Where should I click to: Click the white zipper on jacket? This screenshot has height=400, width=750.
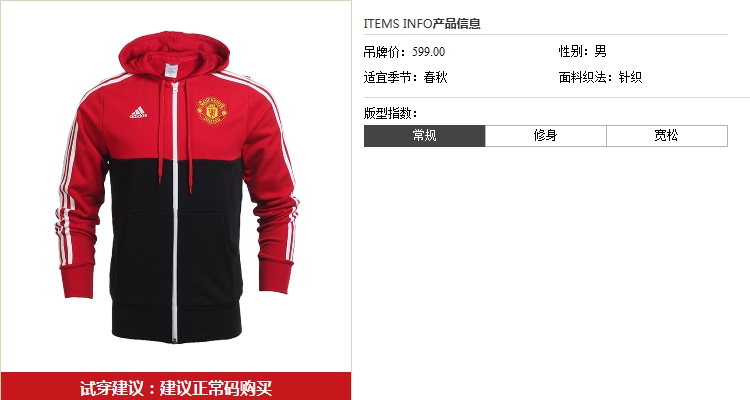(175, 211)
